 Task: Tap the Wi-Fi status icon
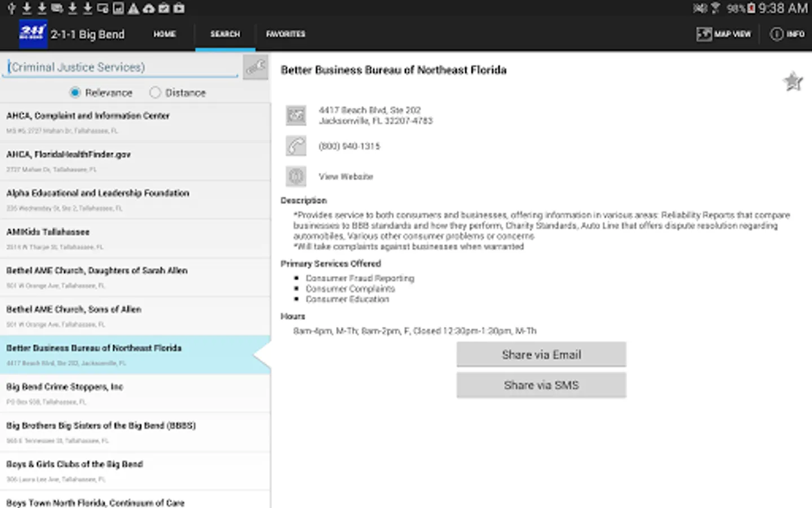click(715, 8)
